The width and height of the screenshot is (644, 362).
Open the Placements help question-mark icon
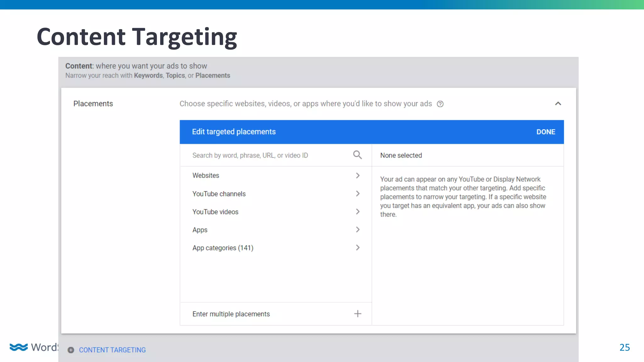coord(440,104)
